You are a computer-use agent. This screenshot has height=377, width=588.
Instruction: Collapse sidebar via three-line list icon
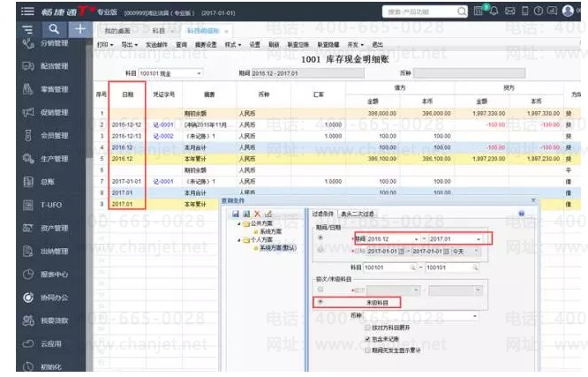point(27,29)
